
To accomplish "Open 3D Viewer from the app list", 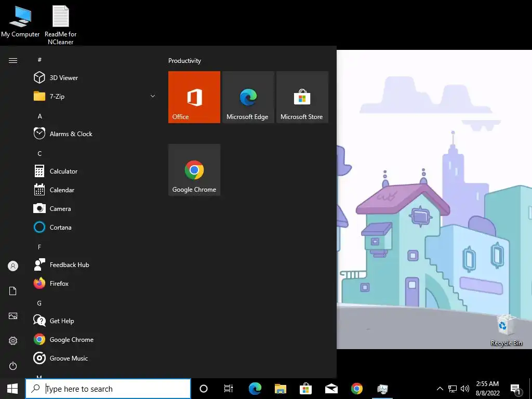I will click(94, 78).
